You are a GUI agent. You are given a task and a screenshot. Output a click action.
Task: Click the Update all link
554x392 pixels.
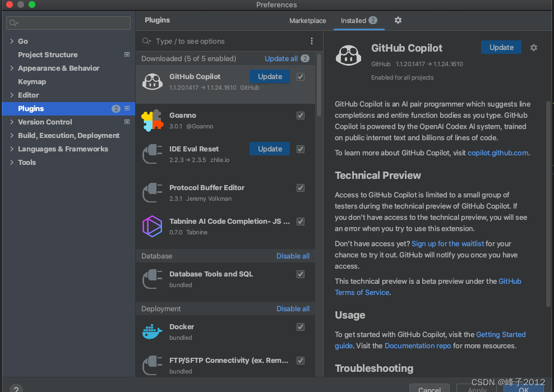point(281,59)
